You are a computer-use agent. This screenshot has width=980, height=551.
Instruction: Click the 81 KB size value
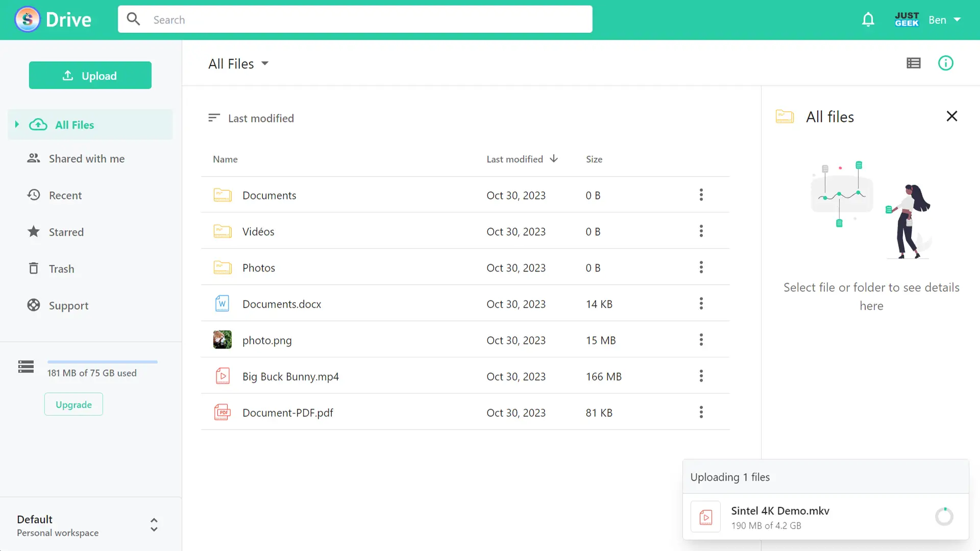pyautogui.click(x=599, y=413)
